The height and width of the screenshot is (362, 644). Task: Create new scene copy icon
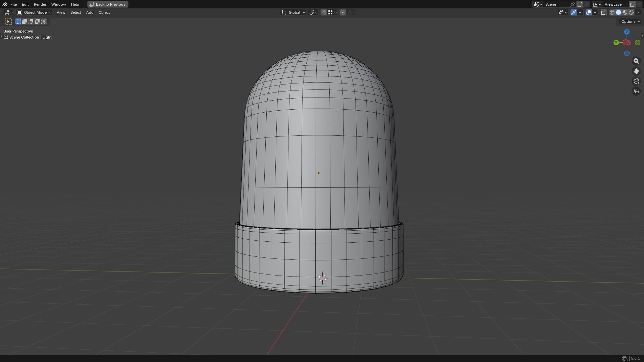pos(580,4)
